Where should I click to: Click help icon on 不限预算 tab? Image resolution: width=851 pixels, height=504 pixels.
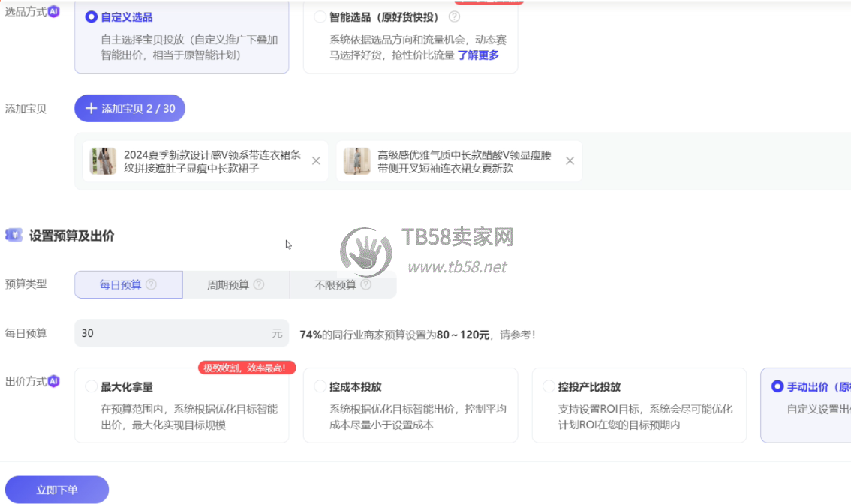pyautogui.click(x=366, y=285)
